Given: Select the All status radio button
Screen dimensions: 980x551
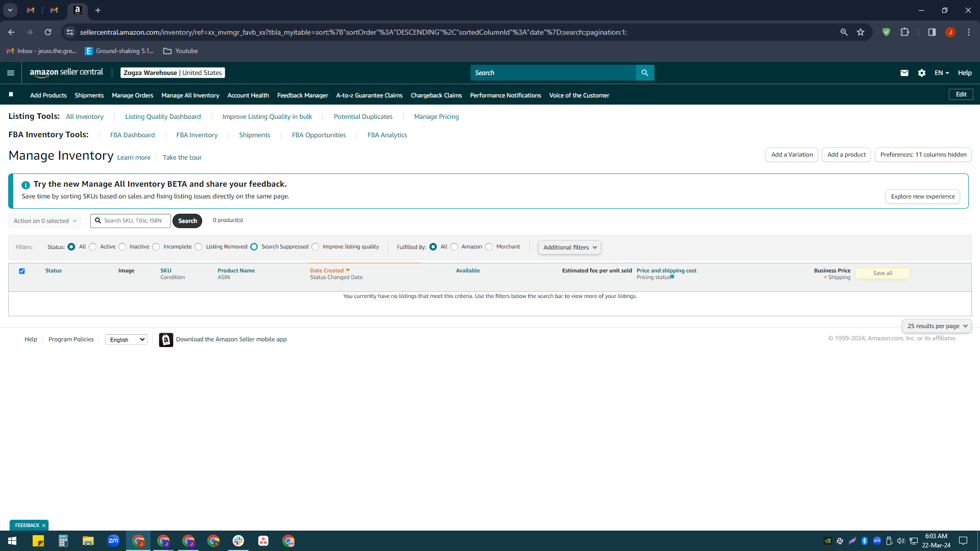Looking at the screenshot, I should (71, 247).
